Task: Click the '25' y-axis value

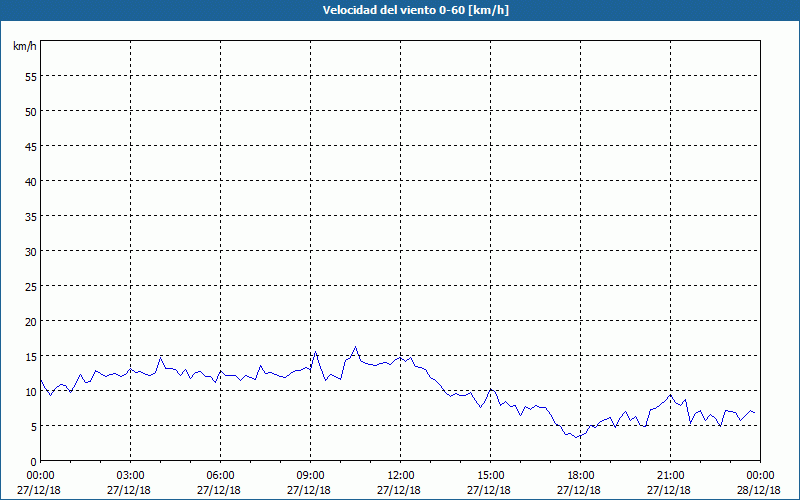Action: [31, 286]
